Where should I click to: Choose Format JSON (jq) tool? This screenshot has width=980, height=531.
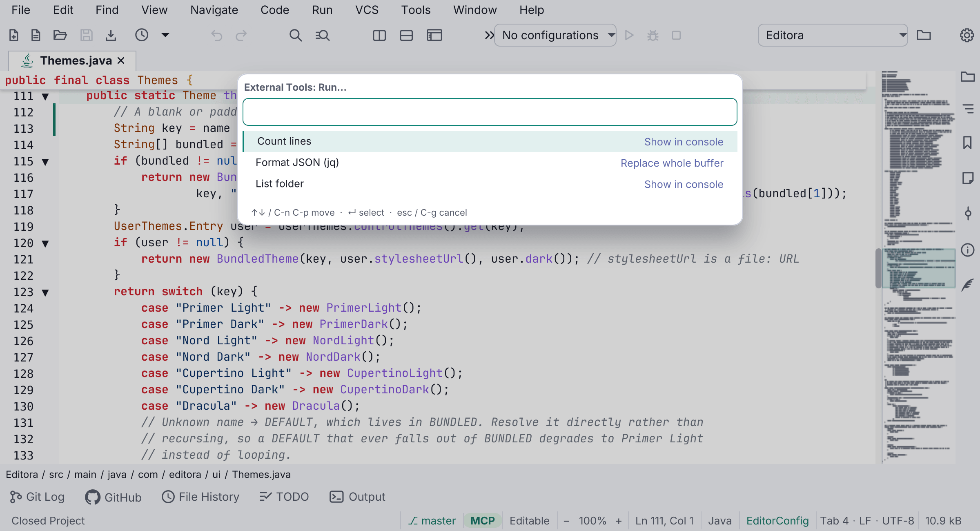(x=490, y=163)
